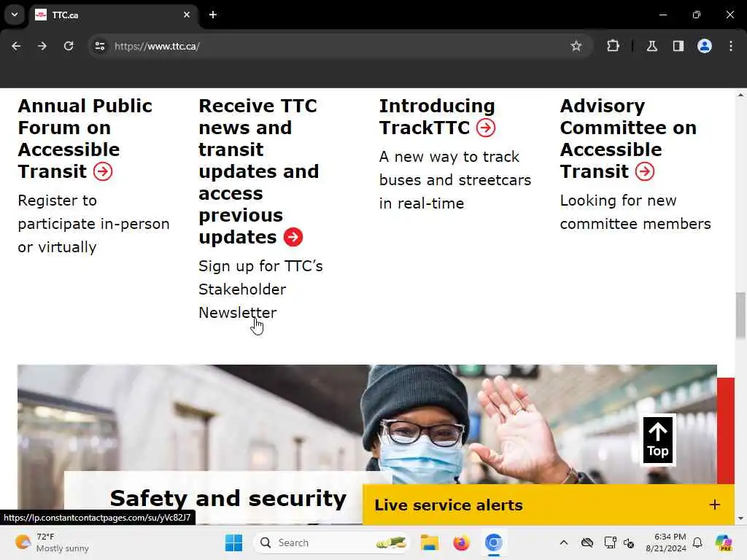This screenshot has height=560, width=747.
Task: Click arrow icon beside Advisory Committee heading
Action: point(645,171)
